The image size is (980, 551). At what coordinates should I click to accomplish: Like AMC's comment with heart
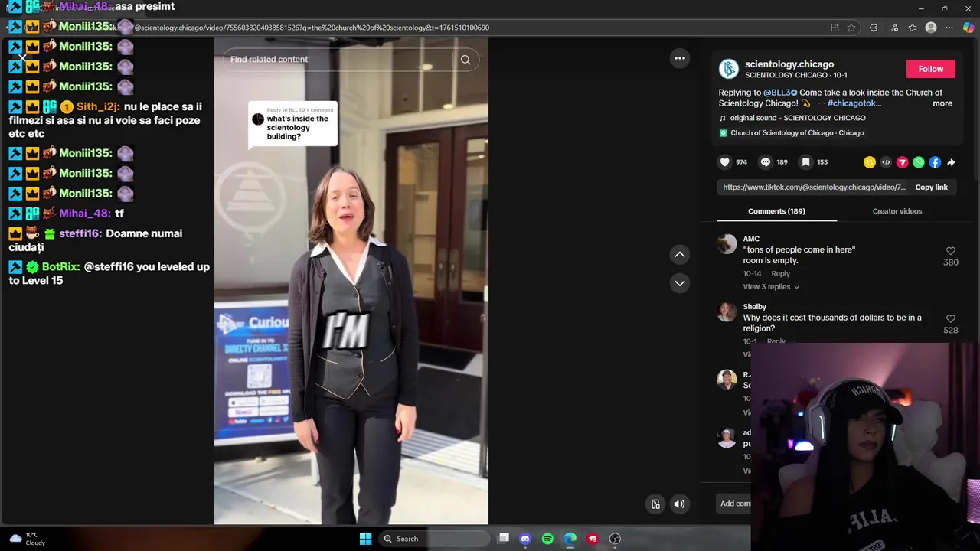pyautogui.click(x=951, y=251)
